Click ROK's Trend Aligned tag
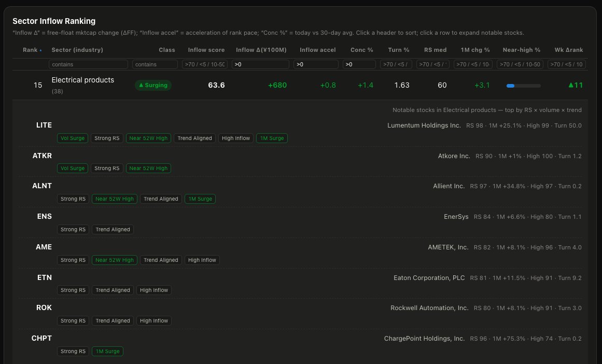The height and width of the screenshot is (364, 602). [113, 320]
